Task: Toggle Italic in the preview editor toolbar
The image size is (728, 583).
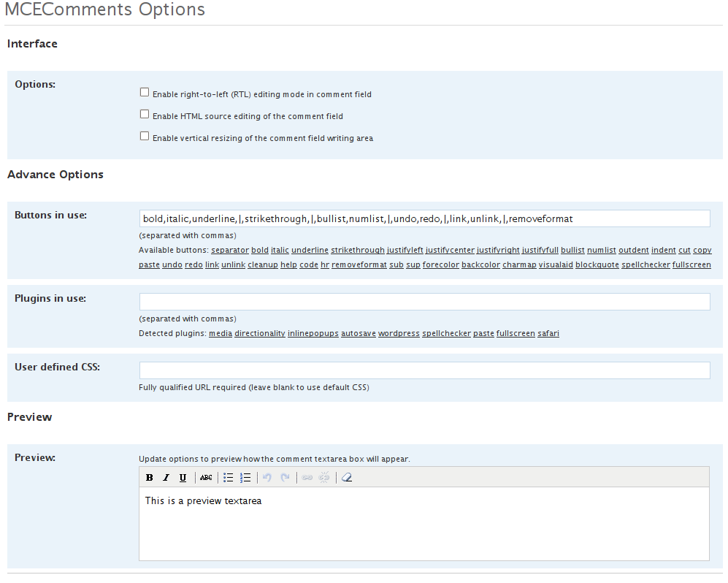Action: 166,478
